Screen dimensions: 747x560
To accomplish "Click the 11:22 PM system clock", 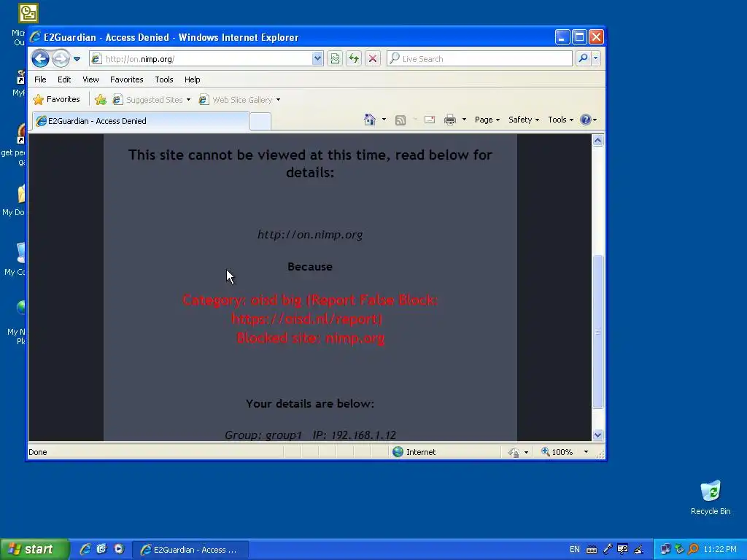I will point(720,550).
